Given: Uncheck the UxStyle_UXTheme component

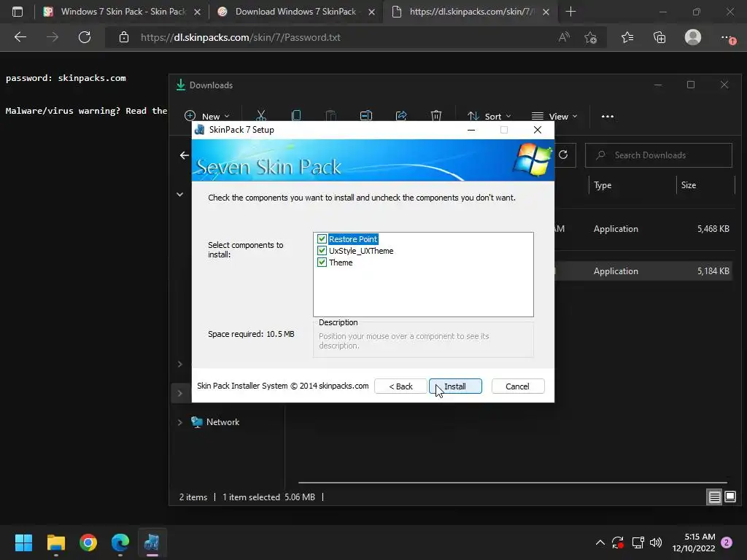Looking at the screenshot, I should point(322,251).
